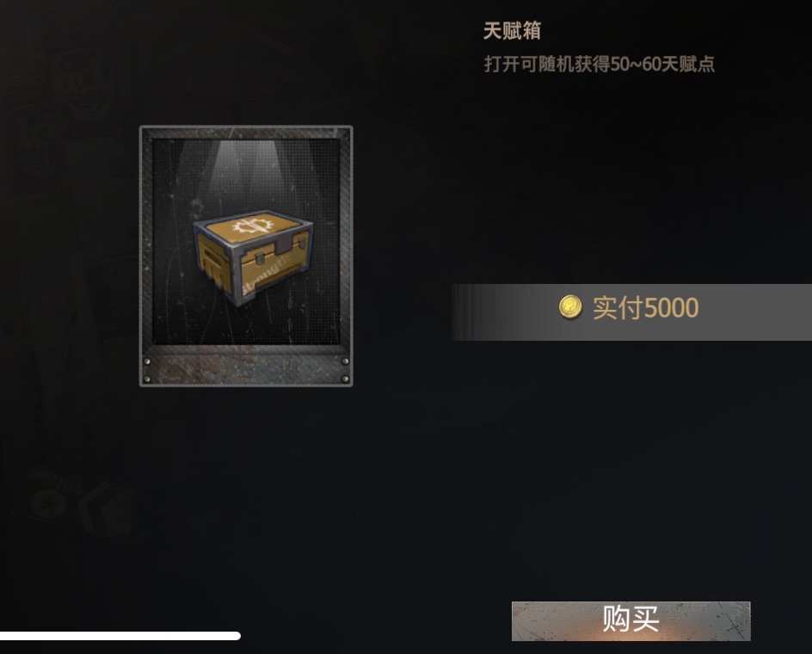Screen dimensions: 812x654
Task: Click the upper-left rivet on the card plate
Action: (x=147, y=361)
